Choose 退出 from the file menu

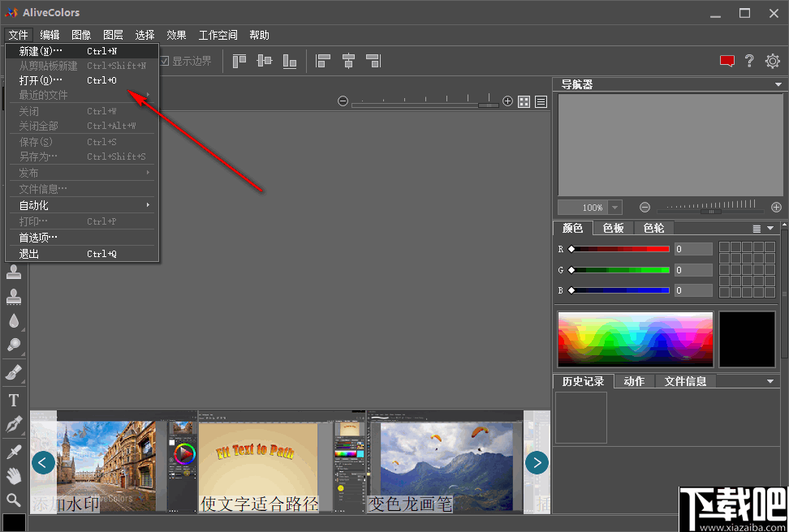coord(82,254)
